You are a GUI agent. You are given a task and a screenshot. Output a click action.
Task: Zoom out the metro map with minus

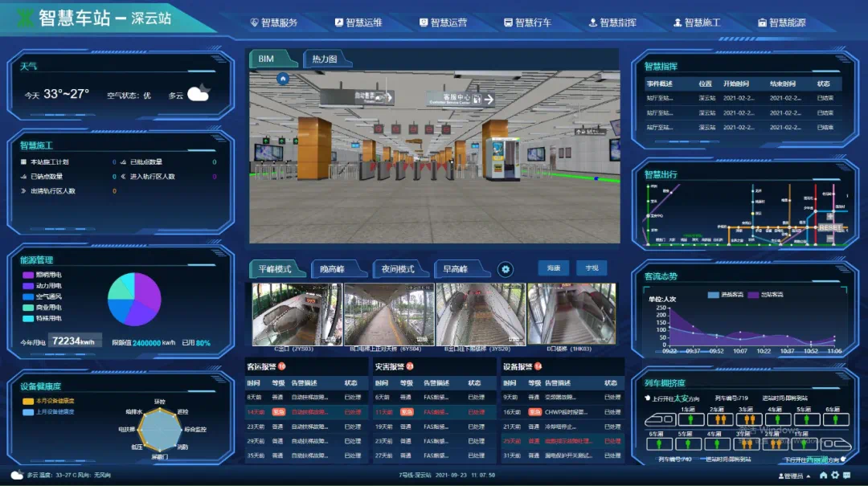click(830, 239)
